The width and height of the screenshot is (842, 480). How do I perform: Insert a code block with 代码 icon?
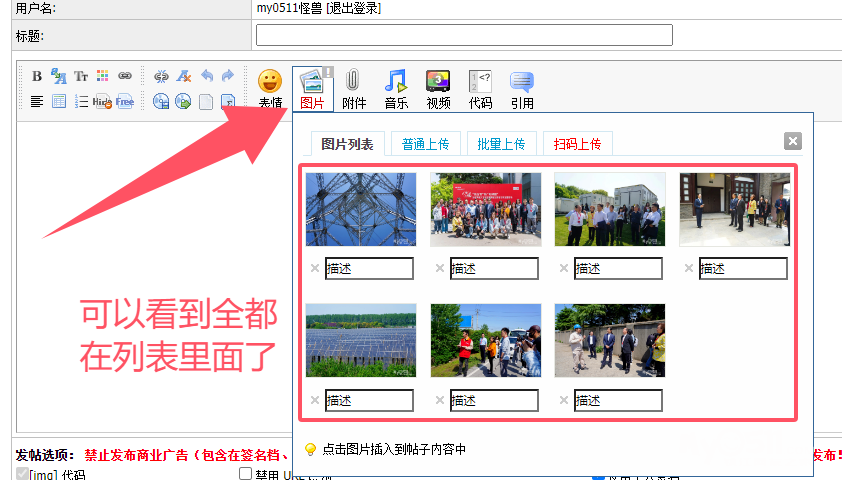[x=480, y=87]
